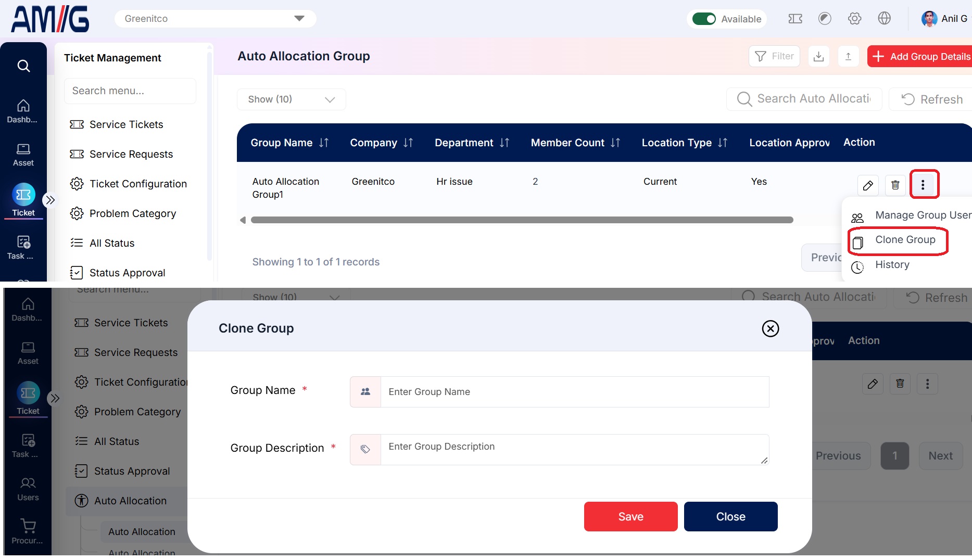Click the Refresh button in top panel
972x560 pixels.
[931, 99]
